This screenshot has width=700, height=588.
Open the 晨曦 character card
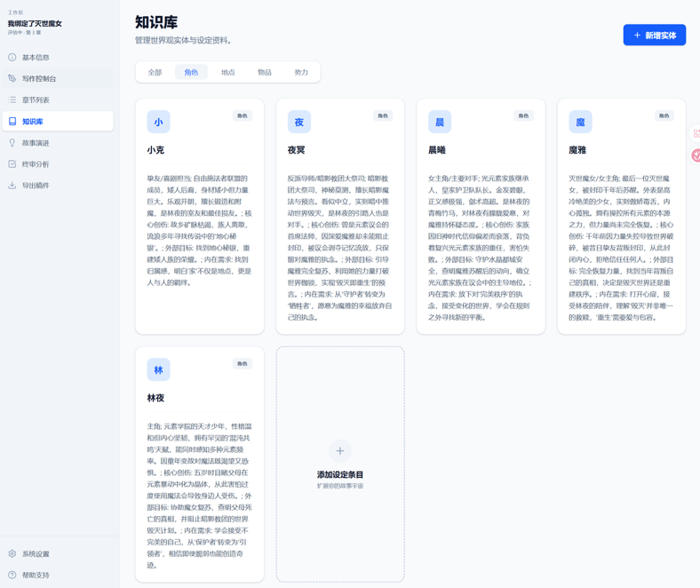click(x=481, y=217)
